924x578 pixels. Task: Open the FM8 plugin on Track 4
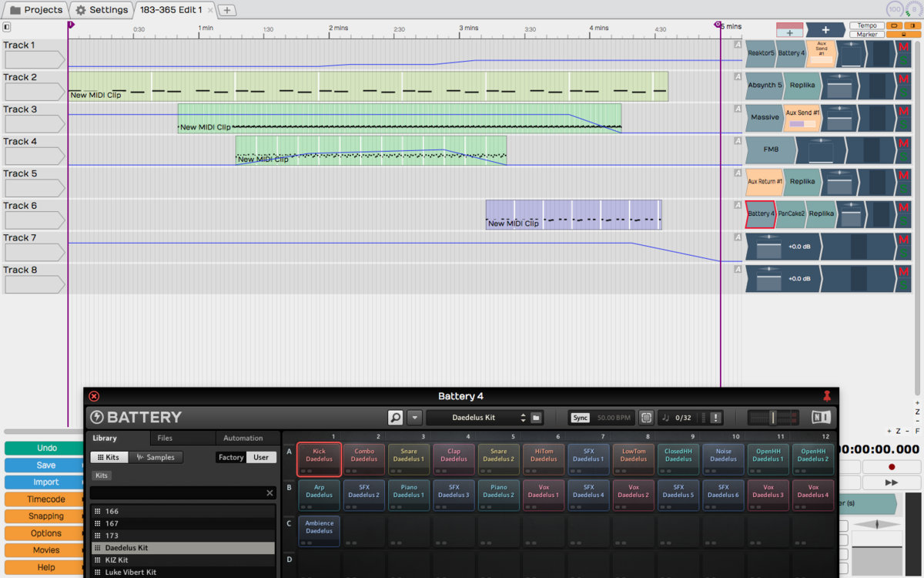770,150
